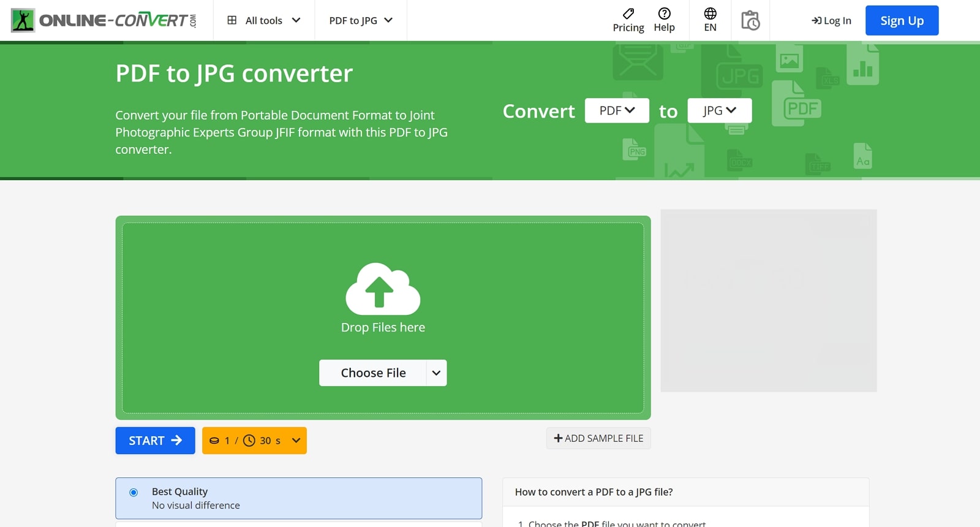Click the 30 s clock icon
Image resolution: width=980 pixels, height=527 pixels.
pyautogui.click(x=249, y=441)
